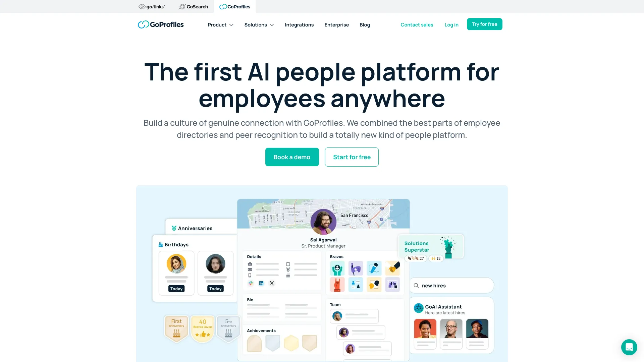This screenshot has width=644, height=362.
Task: Click the GoProfiles logo in the navbar
Action: tap(161, 24)
